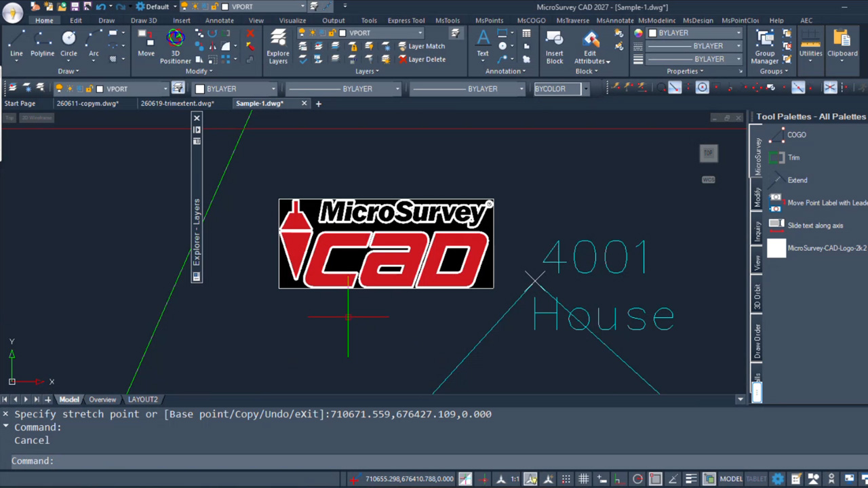Click the Command input line
This screenshot has height=488, width=868.
(434, 461)
